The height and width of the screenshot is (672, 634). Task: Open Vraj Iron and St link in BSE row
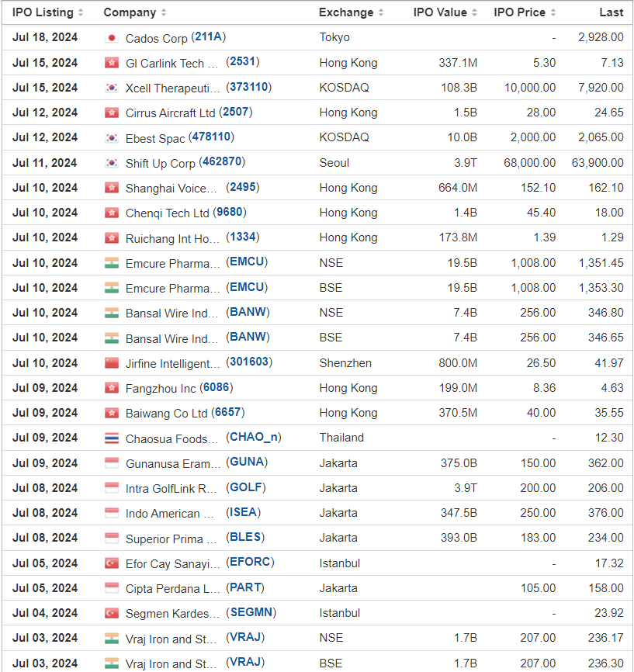[172, 664]
